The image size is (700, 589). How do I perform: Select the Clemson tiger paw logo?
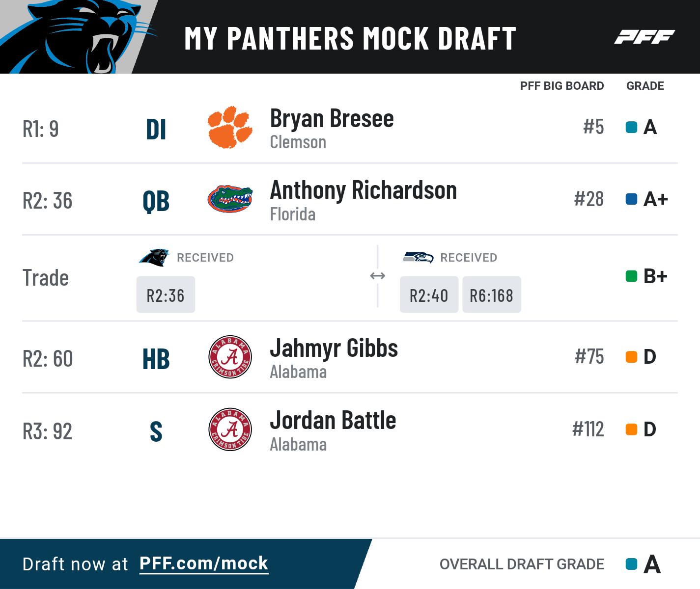pos(230,127)
